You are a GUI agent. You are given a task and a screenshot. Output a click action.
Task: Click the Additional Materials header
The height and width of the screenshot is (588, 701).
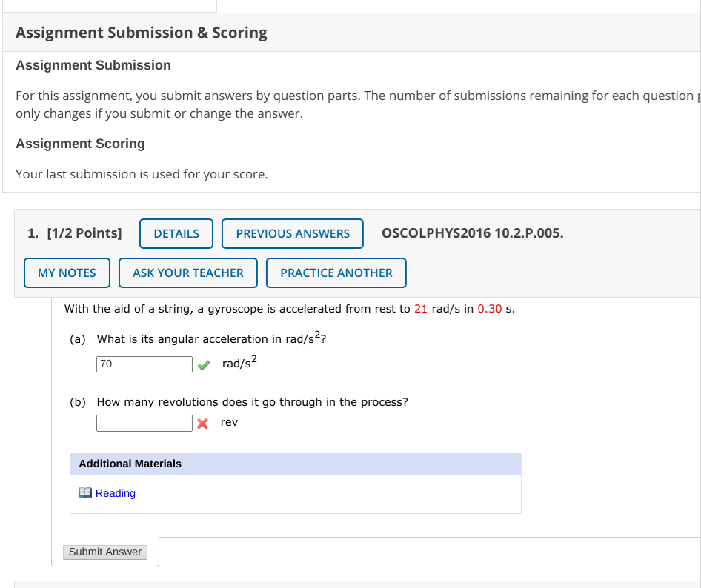(x=296, y=464)
